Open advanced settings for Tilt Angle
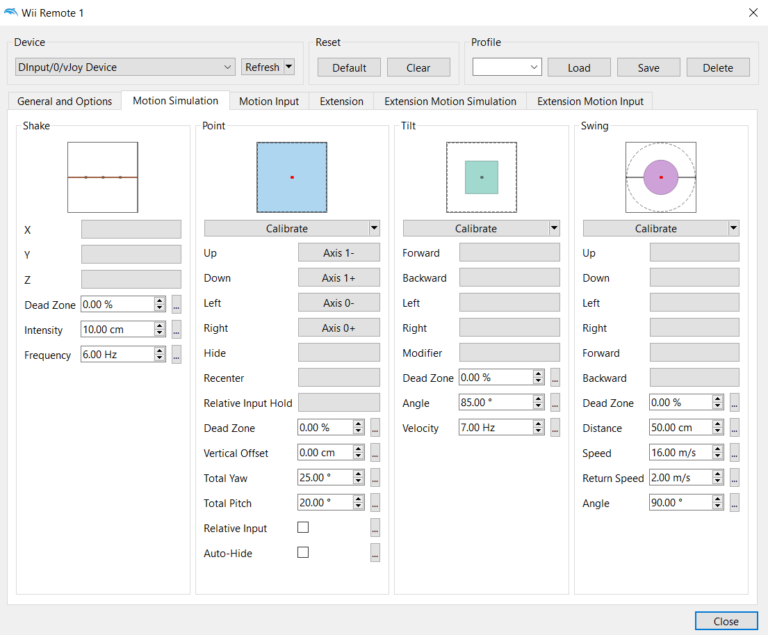The width and height of the screenshot is (768, 635). [555, 402]
